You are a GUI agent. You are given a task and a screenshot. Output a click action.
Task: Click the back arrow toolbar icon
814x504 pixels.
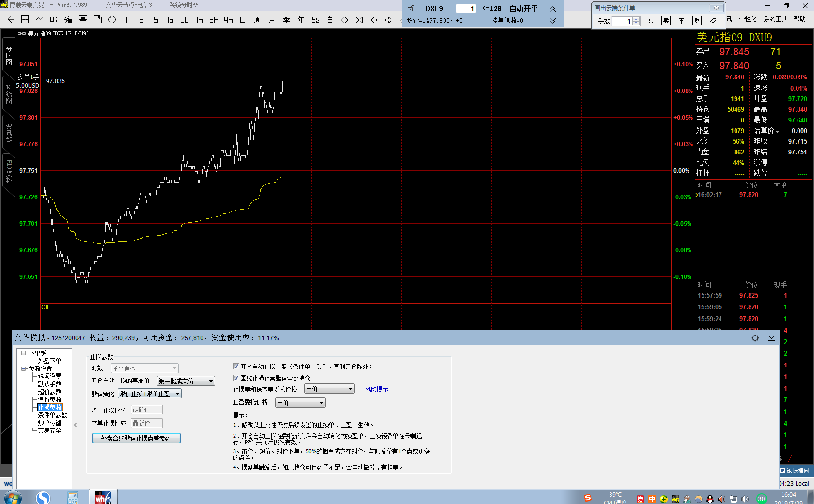point(11,20)
